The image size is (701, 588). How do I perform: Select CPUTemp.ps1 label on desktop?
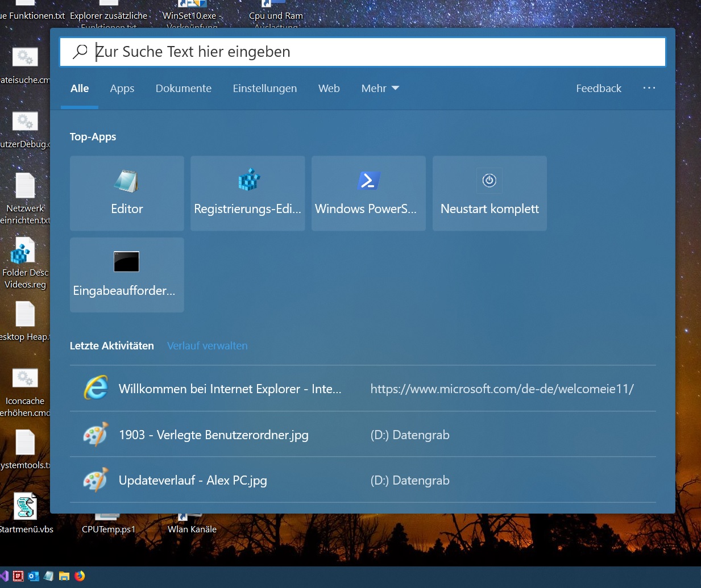tap(109, 529)
